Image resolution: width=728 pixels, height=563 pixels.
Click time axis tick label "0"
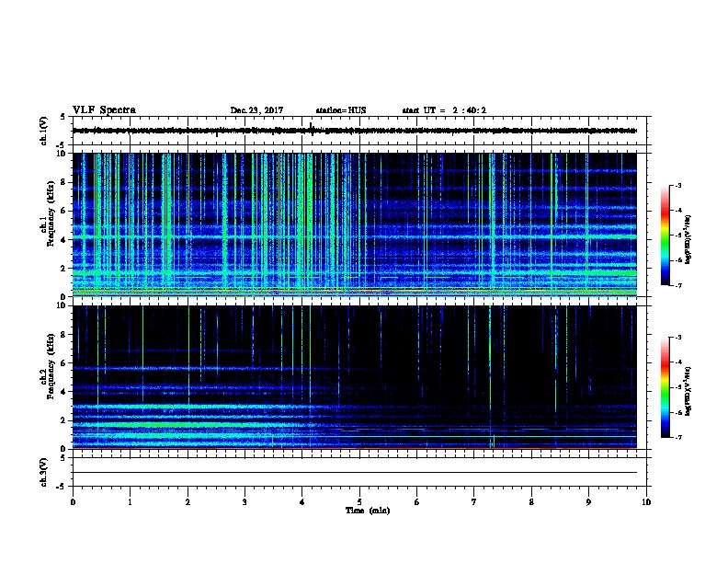(73, 502)
